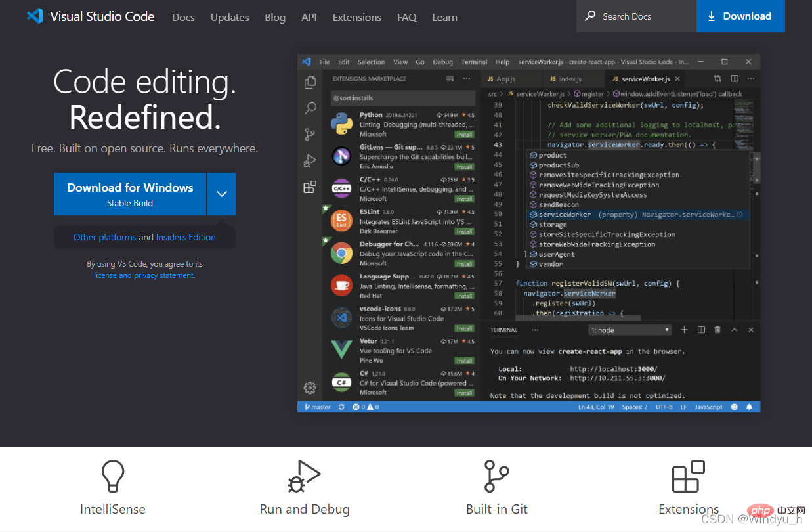Screen dimensions: 812x532
Task: Open the Selection menu in VS Code
Action: [372, 62]
